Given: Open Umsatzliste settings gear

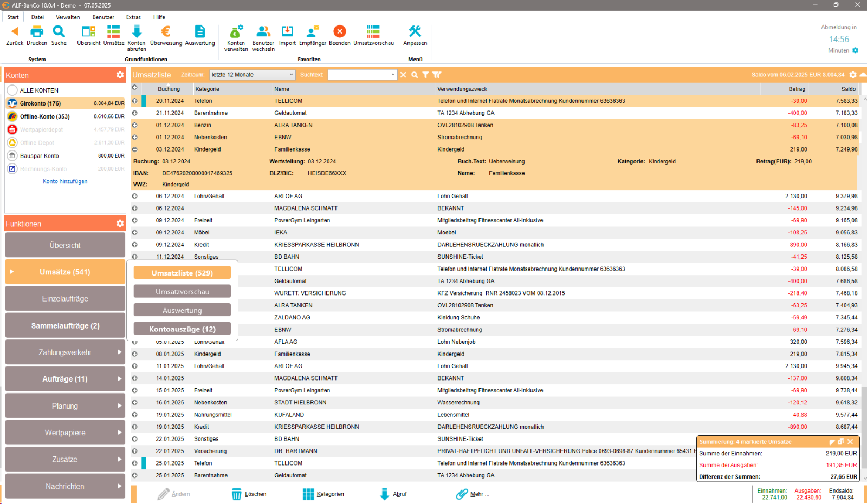Looking at the screenshot, I should (x=853, y=75).
